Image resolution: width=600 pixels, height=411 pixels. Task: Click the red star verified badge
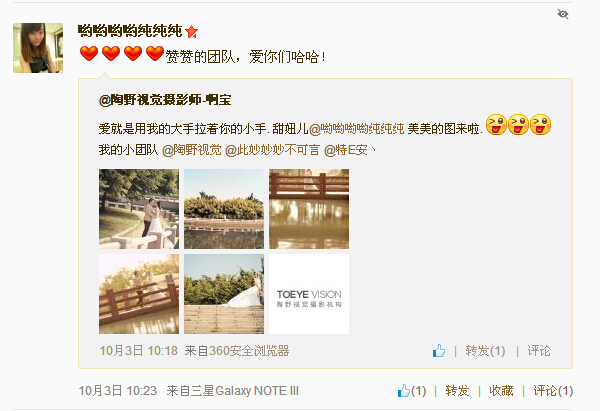191,31
